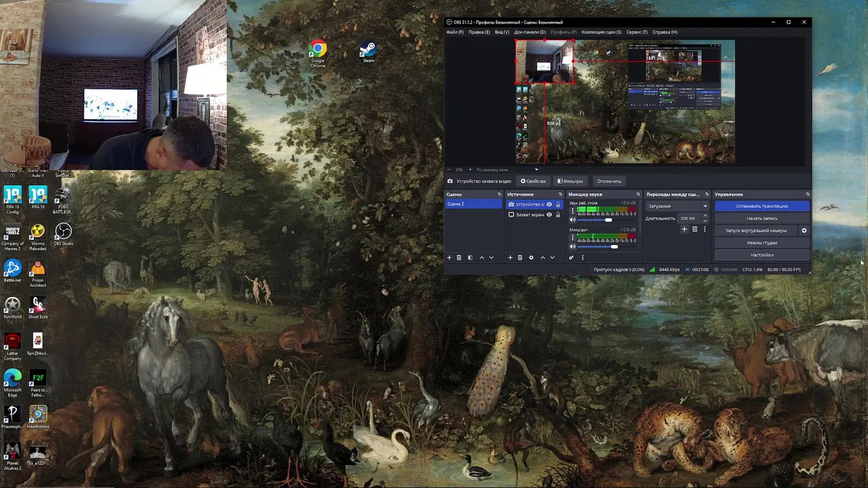
Task: Move source down with arrow
Action: (x=552, y=258)
